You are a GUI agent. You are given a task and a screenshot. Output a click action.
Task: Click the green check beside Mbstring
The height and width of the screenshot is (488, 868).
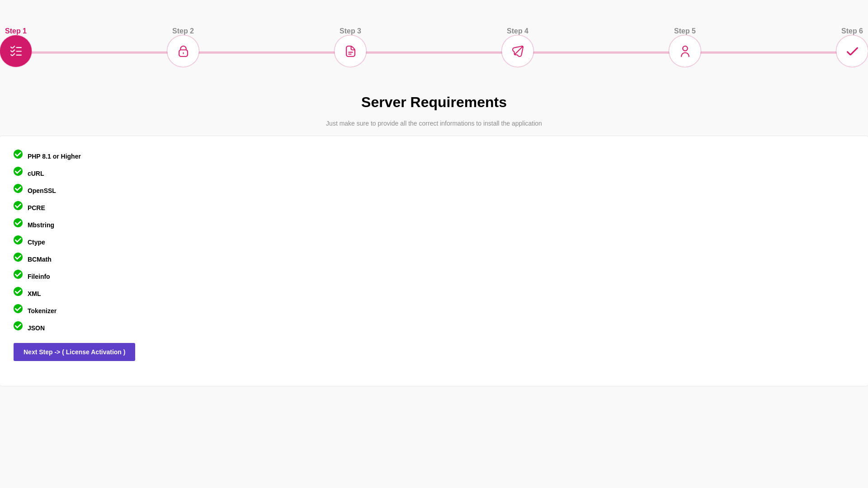coord(18,223)
